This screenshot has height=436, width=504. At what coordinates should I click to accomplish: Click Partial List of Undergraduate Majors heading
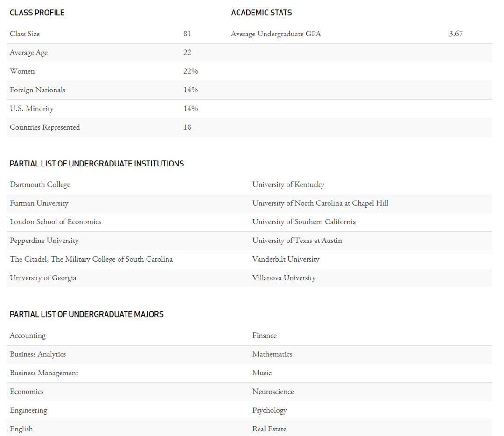[x=87, y=314]
